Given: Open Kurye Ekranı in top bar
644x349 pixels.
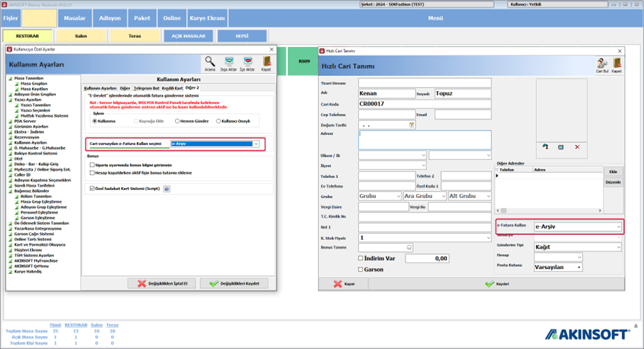Looking at the screenshot, I should 207,18.
